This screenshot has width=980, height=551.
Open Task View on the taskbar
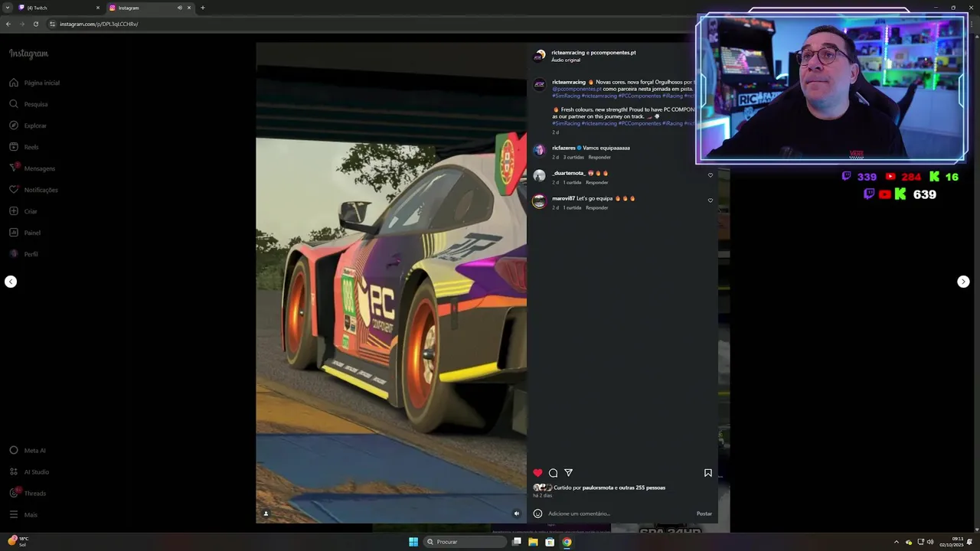(x=517, y=542)
